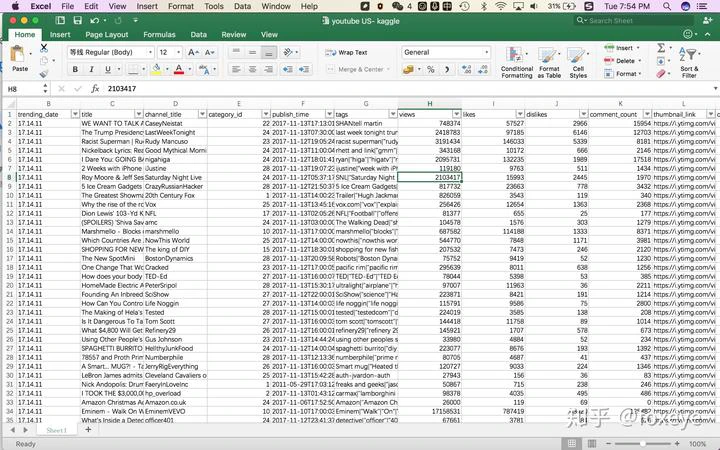Screen dimensions: 720x450
Task: Open the Tools menu in menu bar
Action: pos(214,6)
